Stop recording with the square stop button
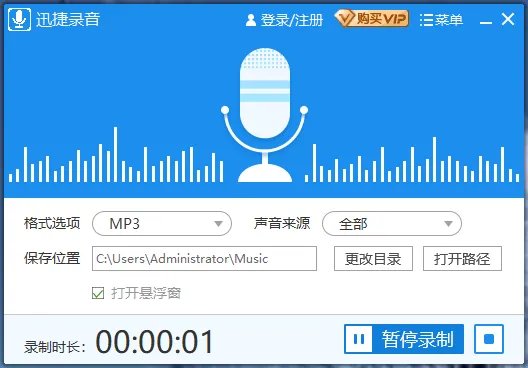The height and width of the screenshot is (368, 528). 489,339
